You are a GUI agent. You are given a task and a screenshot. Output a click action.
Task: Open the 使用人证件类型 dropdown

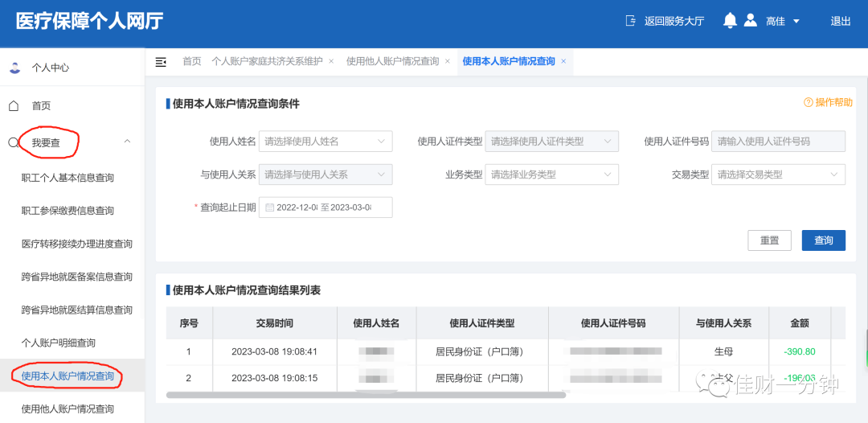click(x=552, y=142)
